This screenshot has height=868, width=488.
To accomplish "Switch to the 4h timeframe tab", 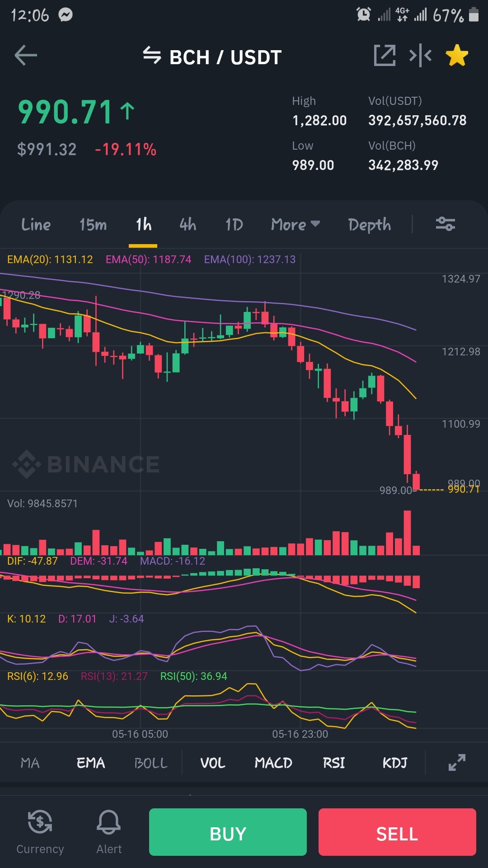I will point(188,224).
